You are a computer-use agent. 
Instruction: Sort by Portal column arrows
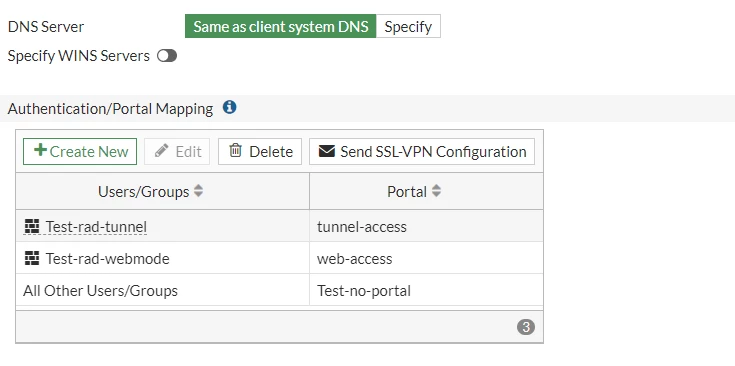436,191
